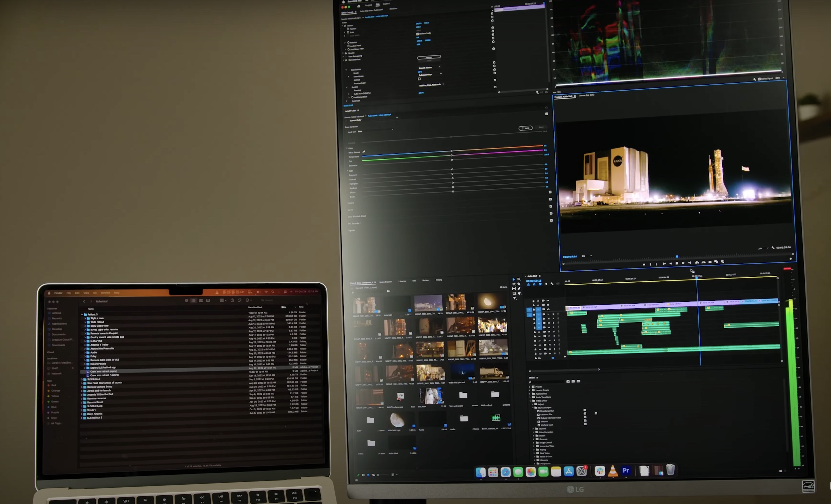Screen dimensions: 831x504
Task: Click the wrench settings icon in the timeline header
Action: (x=552, y=284)
